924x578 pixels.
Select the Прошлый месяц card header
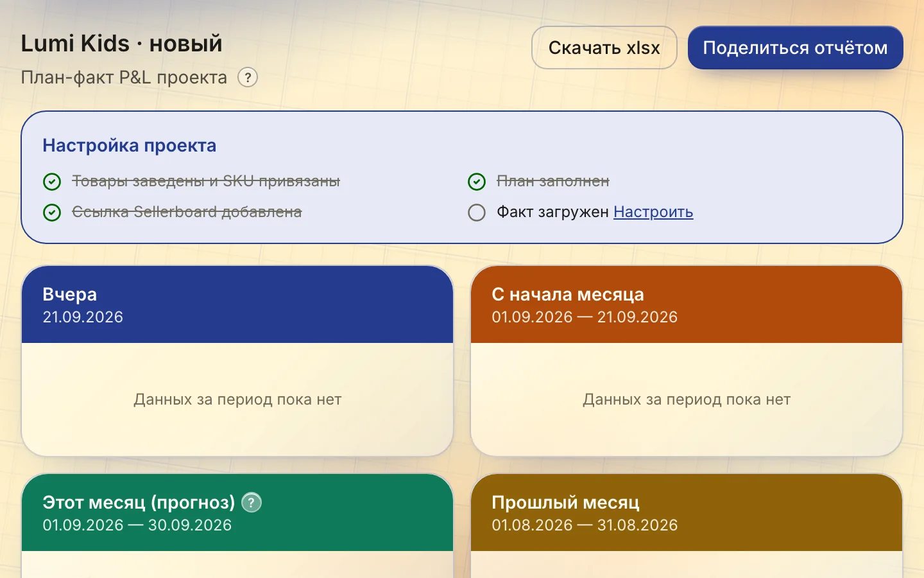point(687,512)
